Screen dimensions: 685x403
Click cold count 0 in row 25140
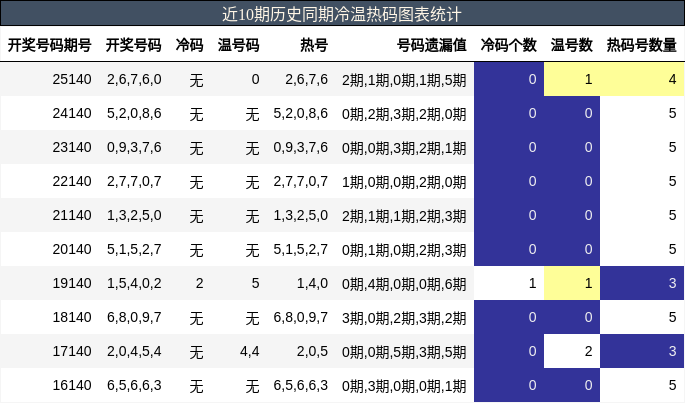click(509, 79)
